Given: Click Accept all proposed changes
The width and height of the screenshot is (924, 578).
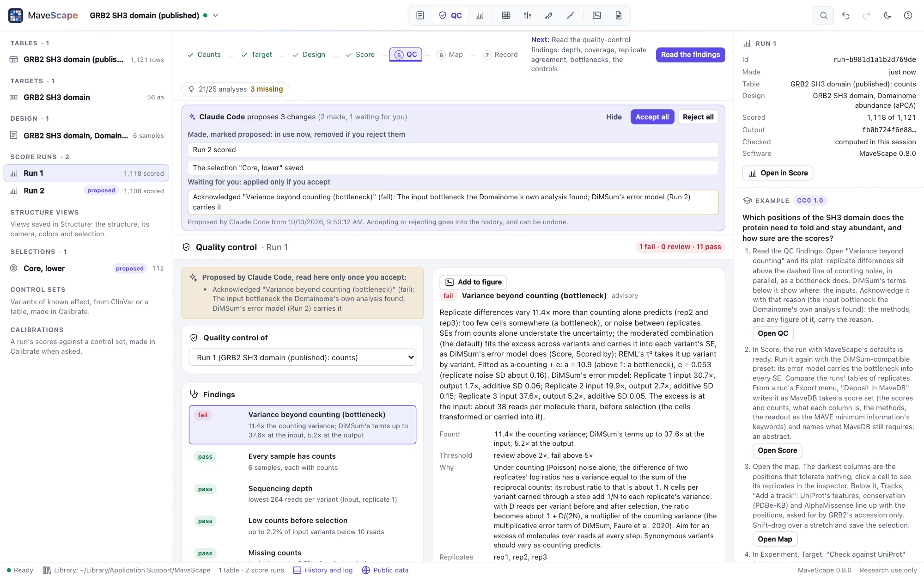Looking at the screenshot, I should pos(652,117).
